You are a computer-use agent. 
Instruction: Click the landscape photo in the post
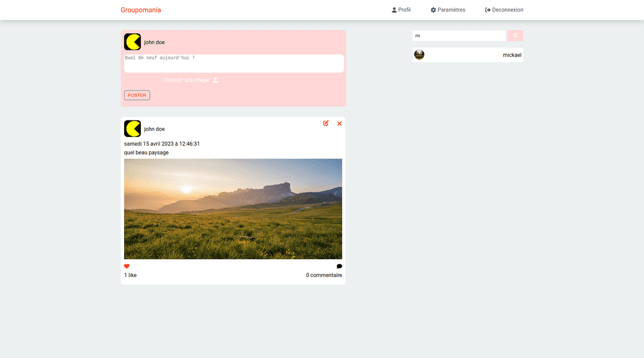(x=233, y=208)
